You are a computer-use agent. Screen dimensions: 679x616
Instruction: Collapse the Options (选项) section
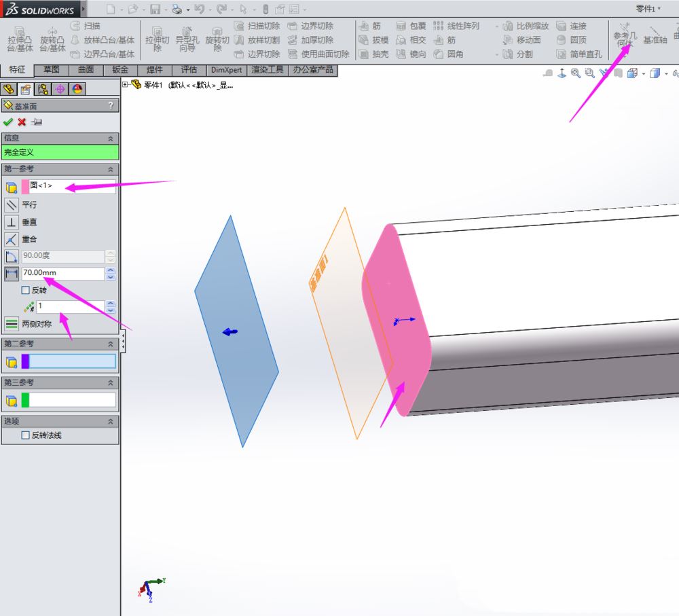pos(111,422)
